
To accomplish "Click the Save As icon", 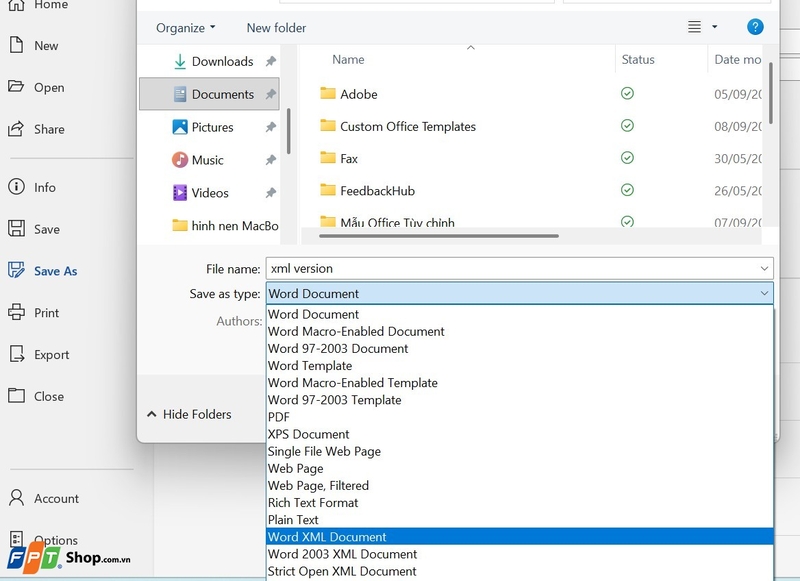I will click(x=16, y=270).
